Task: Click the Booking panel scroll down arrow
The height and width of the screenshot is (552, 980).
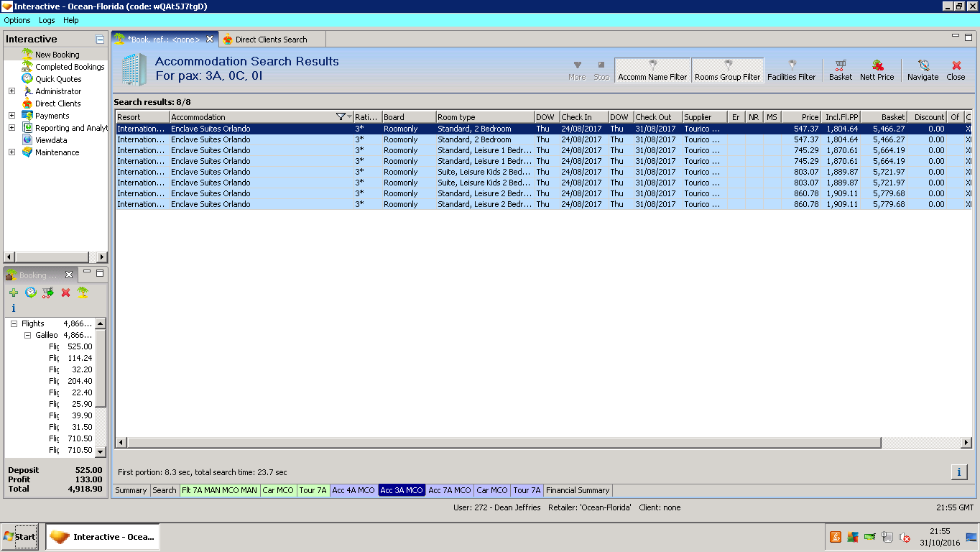Action: (x=101, y=451)
